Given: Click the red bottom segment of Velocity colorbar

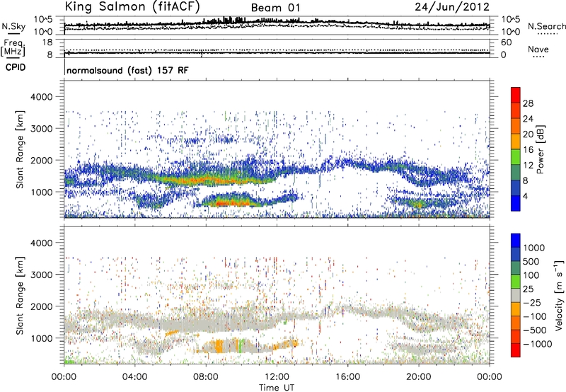Looking at the screenshot, I should click(x=516, y=350).
